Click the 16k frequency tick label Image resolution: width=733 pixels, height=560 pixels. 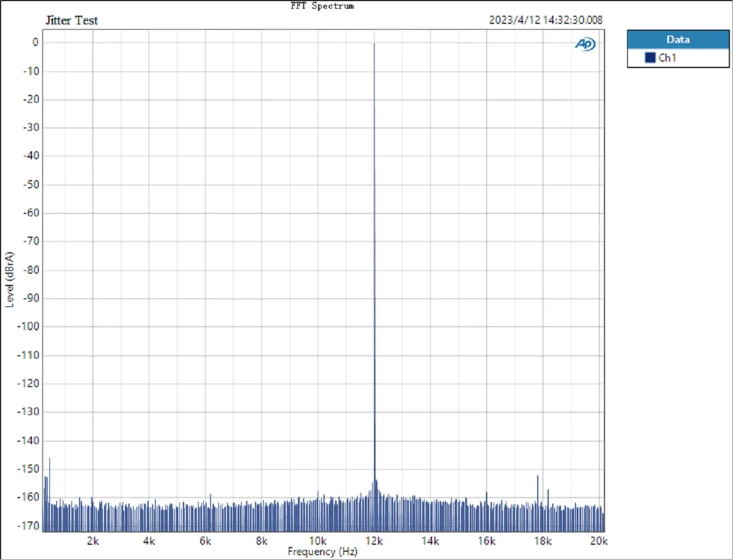[486, 540]
